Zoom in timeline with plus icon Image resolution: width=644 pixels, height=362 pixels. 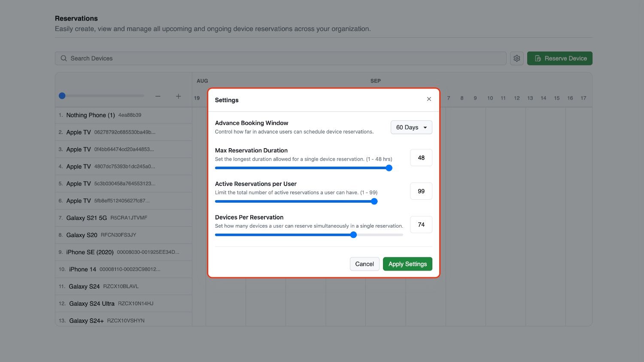coord(178,96)
